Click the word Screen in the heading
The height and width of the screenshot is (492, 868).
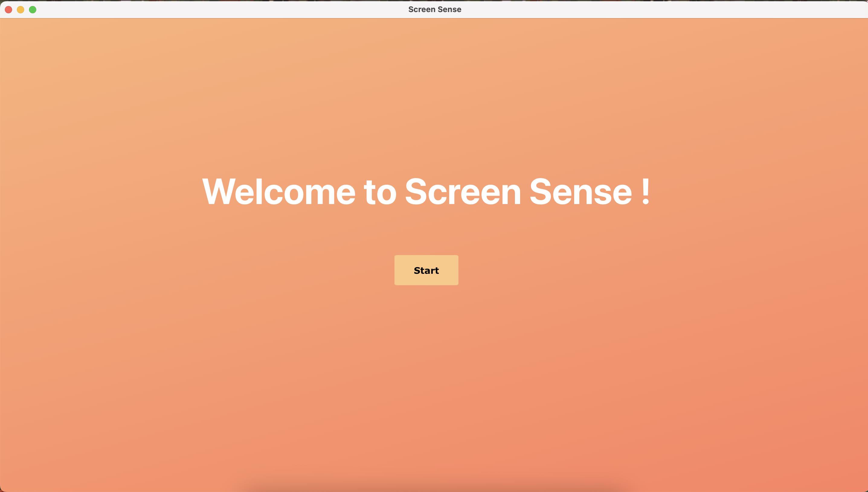[x=463, y=192]
